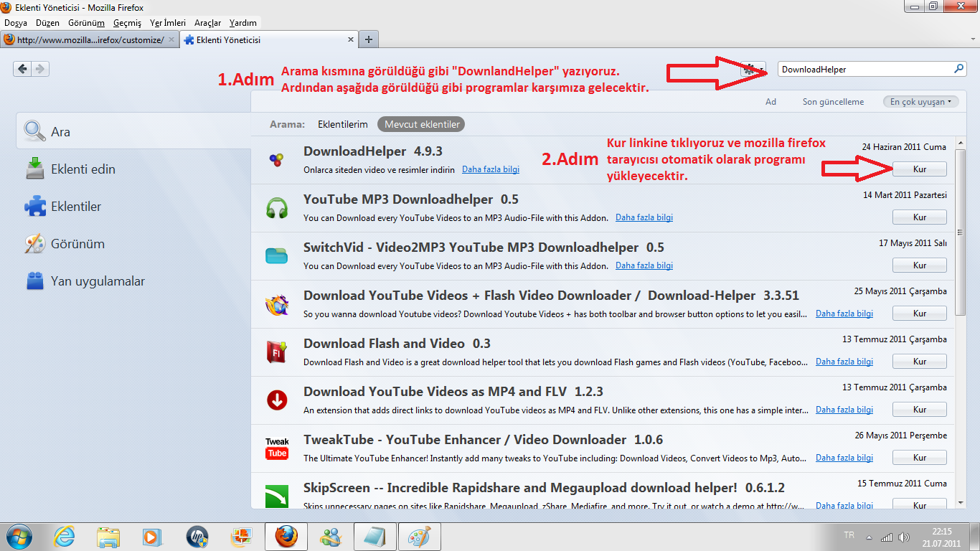Open the Windows Start menu

[x=19, y=537]
